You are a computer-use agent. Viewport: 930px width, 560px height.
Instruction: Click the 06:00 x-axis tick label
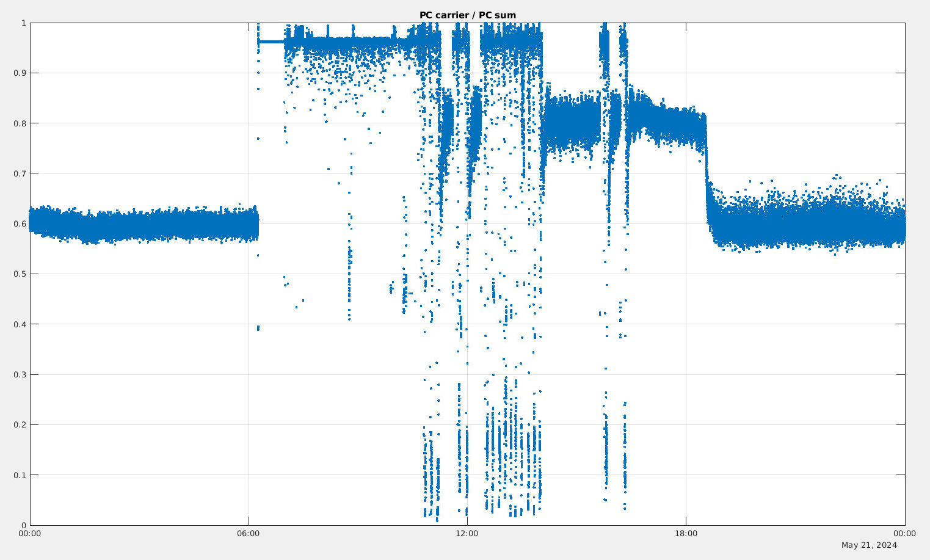[249, 534]
